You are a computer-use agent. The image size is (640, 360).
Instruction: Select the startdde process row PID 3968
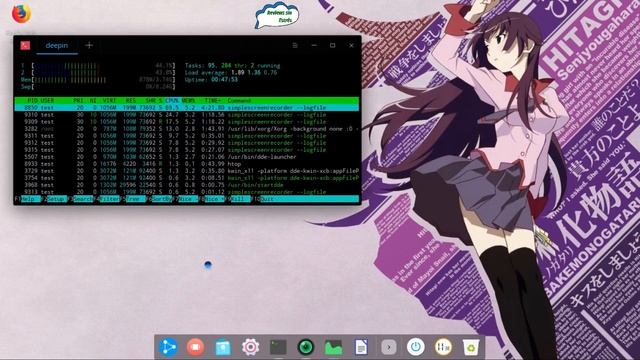pos(187,185)
